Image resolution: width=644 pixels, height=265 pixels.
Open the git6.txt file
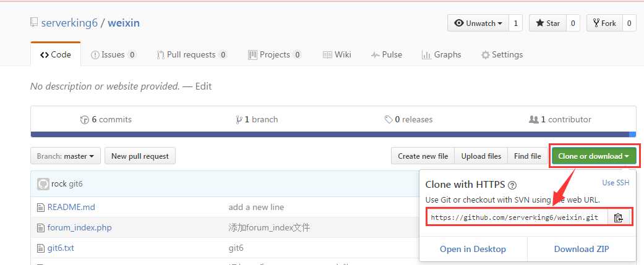(61, 248)
